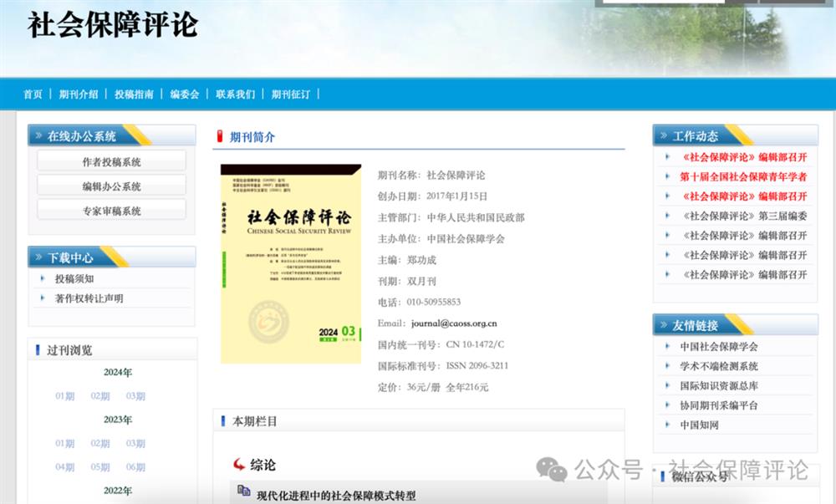Visit the 学术不端检测系统 link

(719, 366)
